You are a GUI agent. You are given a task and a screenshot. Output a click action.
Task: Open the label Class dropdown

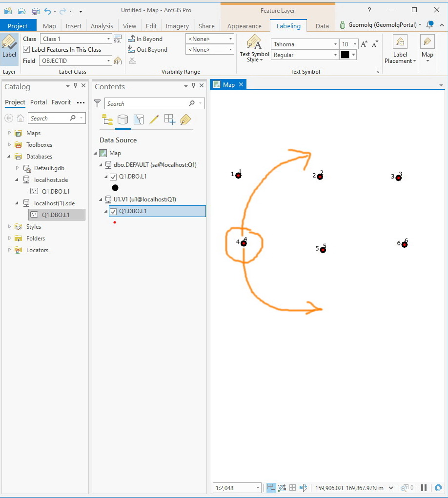click(x=108, y=39)
